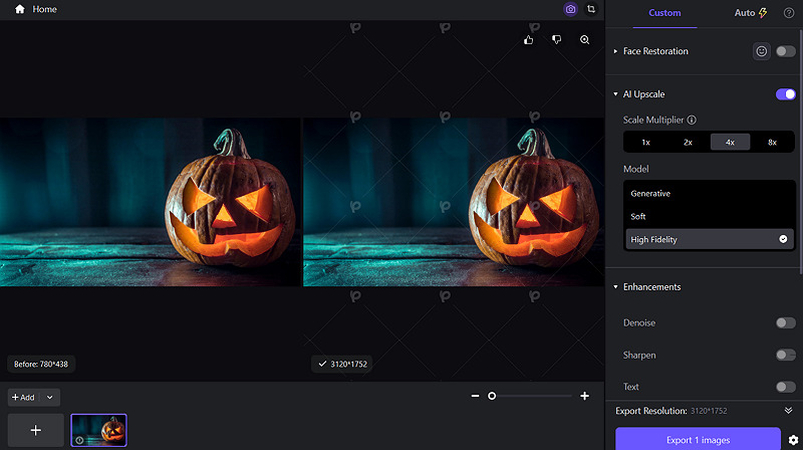This screenshot has width=803, height=450.
Task: Enable the Text enhancement switch
Action: (x=786, y=387)
